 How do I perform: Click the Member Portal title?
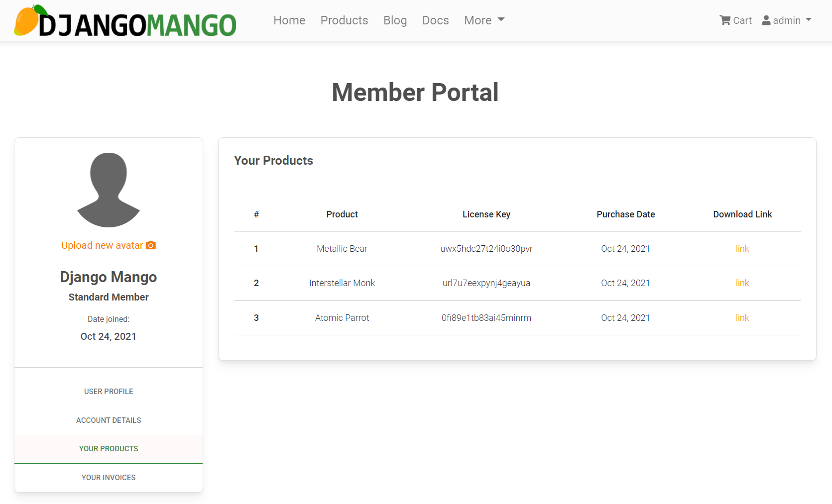[415, 93]
